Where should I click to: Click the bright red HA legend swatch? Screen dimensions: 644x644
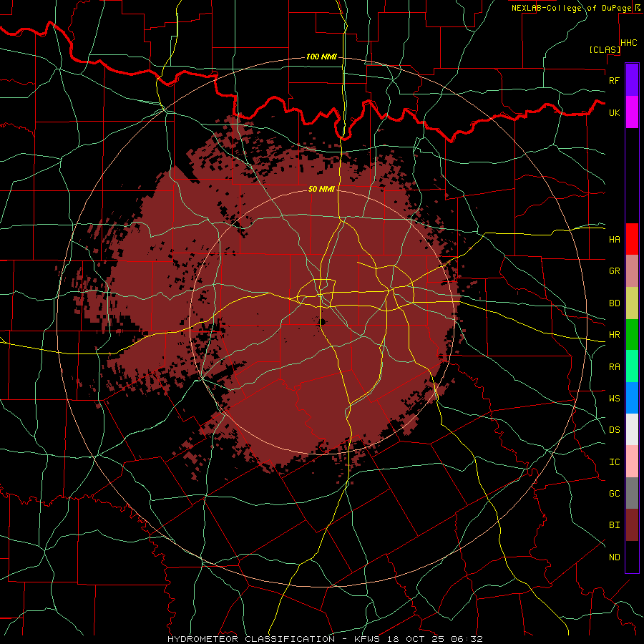(x=632, y=239)
